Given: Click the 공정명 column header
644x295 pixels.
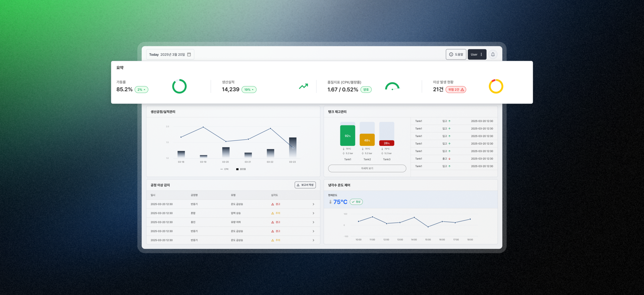Looking at the screenshot, I should tap(194, 195).
